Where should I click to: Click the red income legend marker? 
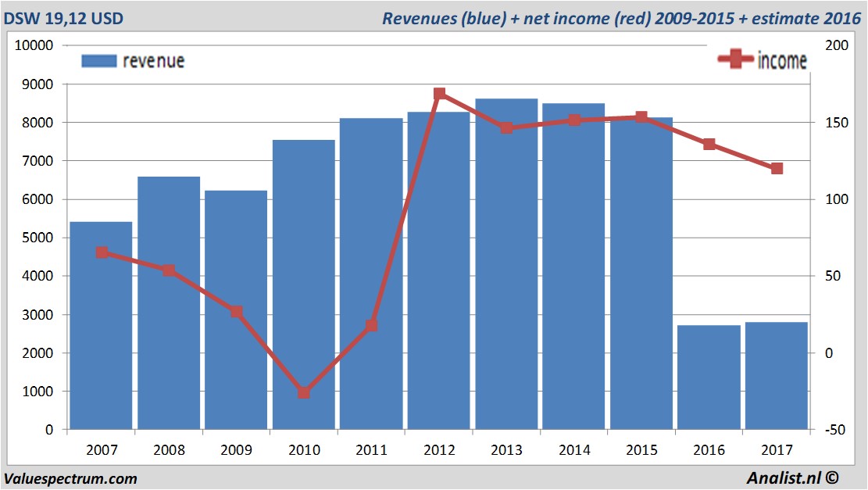point(736,59)
